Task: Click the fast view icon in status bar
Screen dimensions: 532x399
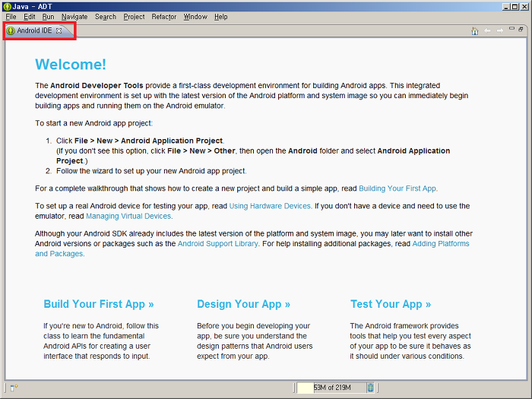Action: pos(14,388)
